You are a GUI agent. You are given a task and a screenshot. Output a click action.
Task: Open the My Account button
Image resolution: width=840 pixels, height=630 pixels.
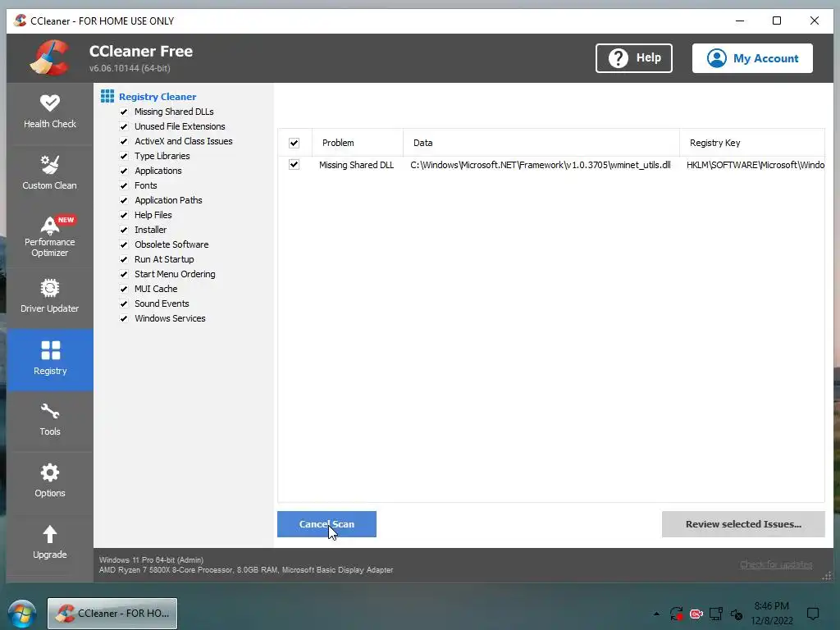(x=752, y=58)
